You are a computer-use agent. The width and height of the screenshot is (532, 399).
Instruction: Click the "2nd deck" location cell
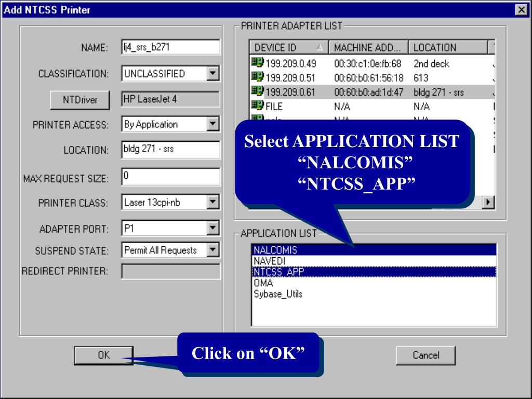coord(431,63)
